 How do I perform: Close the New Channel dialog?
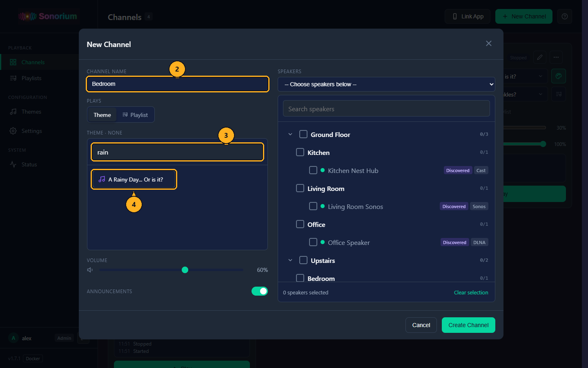(489, 43)
